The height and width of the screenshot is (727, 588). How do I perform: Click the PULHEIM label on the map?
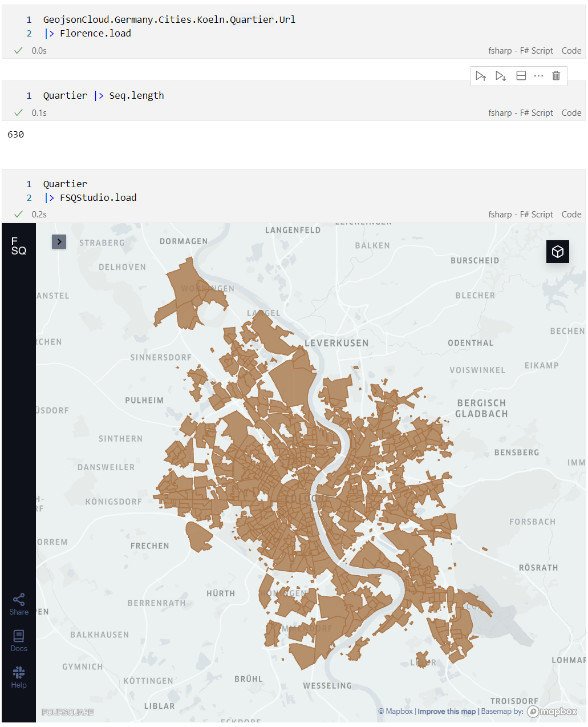tap(144, 401)
